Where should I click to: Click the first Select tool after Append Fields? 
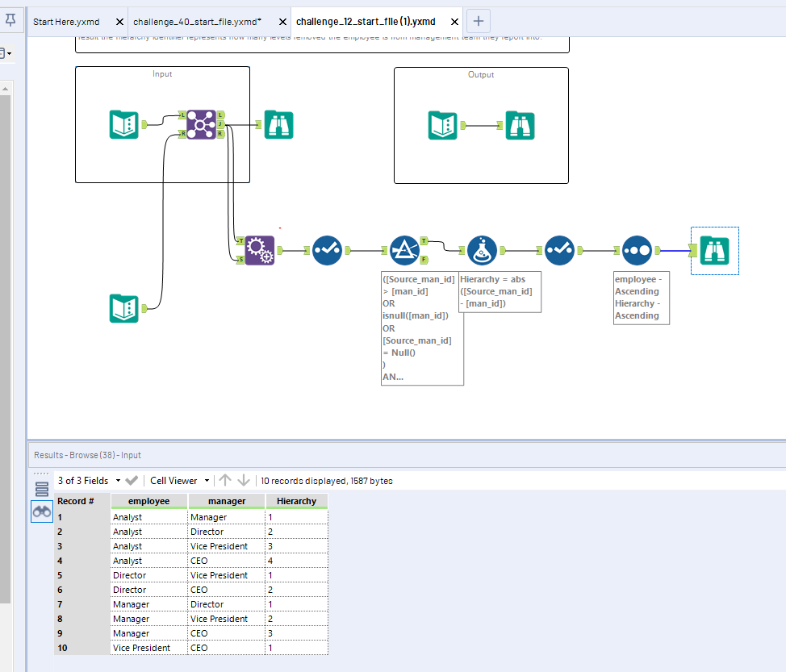[x=327, y=250]
